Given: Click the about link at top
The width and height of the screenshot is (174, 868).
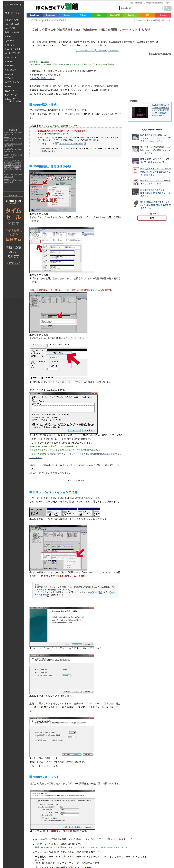Looking at the screenshot, I should tap(153, 3).
